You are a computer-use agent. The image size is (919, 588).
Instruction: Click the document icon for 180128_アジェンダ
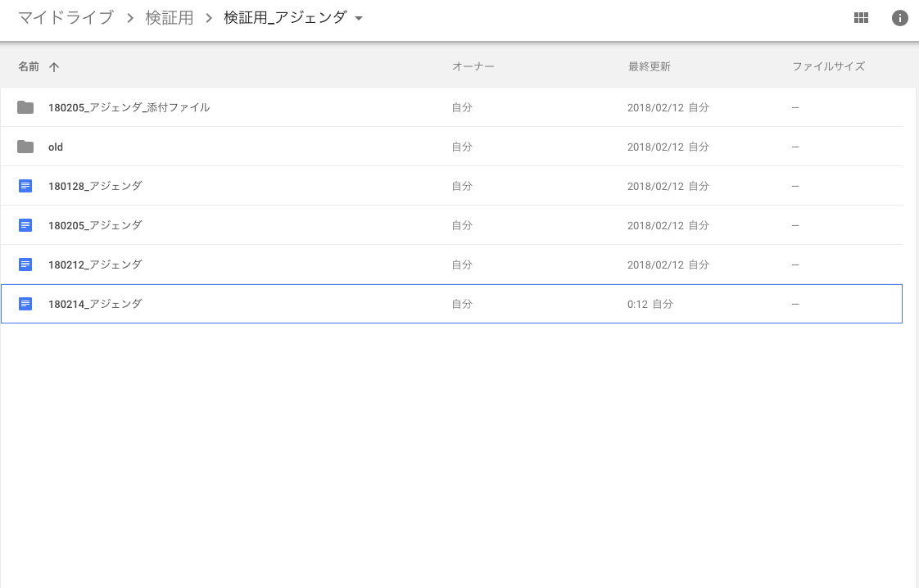[25, 186]
